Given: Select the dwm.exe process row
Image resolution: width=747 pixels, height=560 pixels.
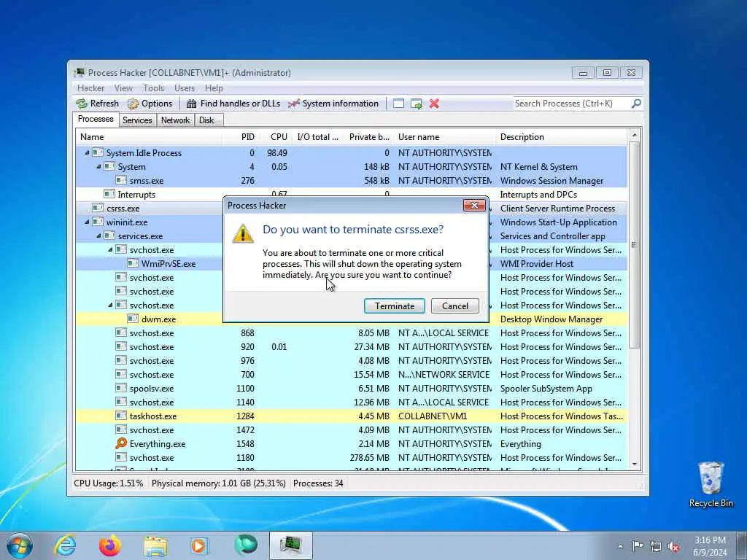Looking at the screenshot, I should [352, 319].
